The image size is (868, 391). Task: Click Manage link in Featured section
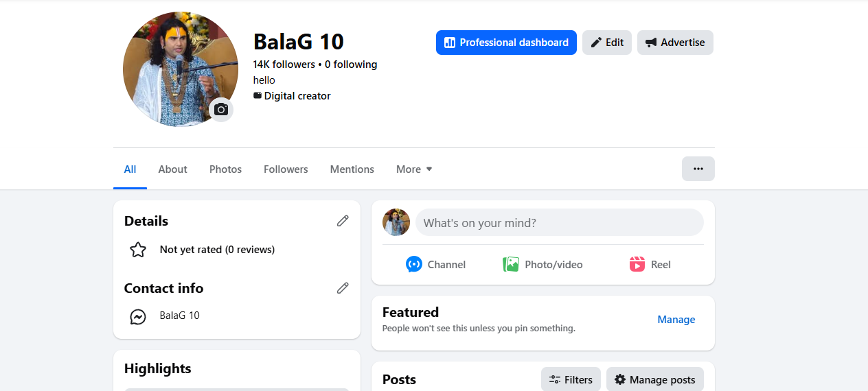coord(676,320)
